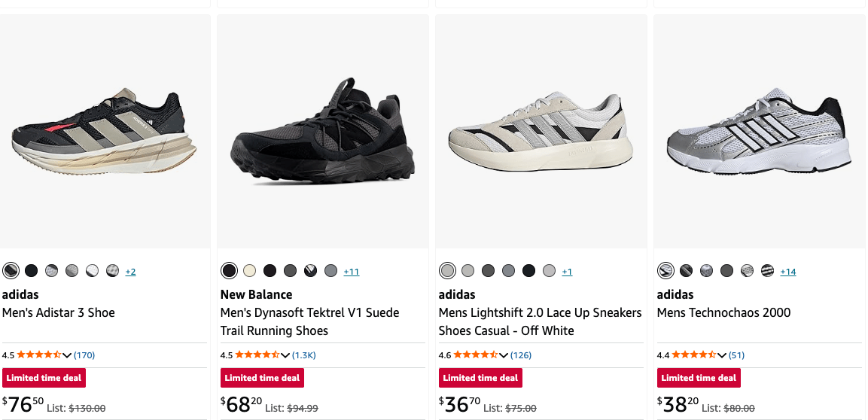The width and height of the screenshot is (868, 420).
Task: Select the dark navy swatch under Lightshift 2.0
Action: click(528, 271)
